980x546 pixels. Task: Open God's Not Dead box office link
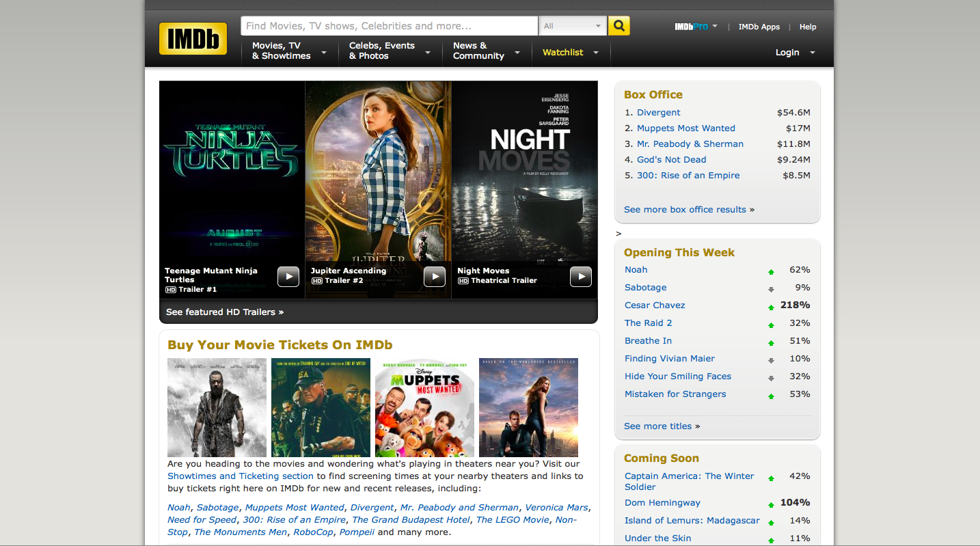(672, 159)
